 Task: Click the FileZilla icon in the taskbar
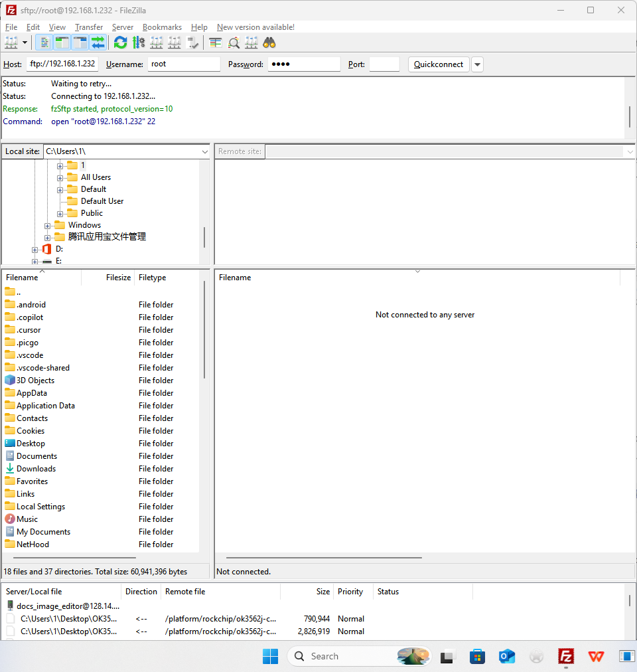(x=566, y=656)
